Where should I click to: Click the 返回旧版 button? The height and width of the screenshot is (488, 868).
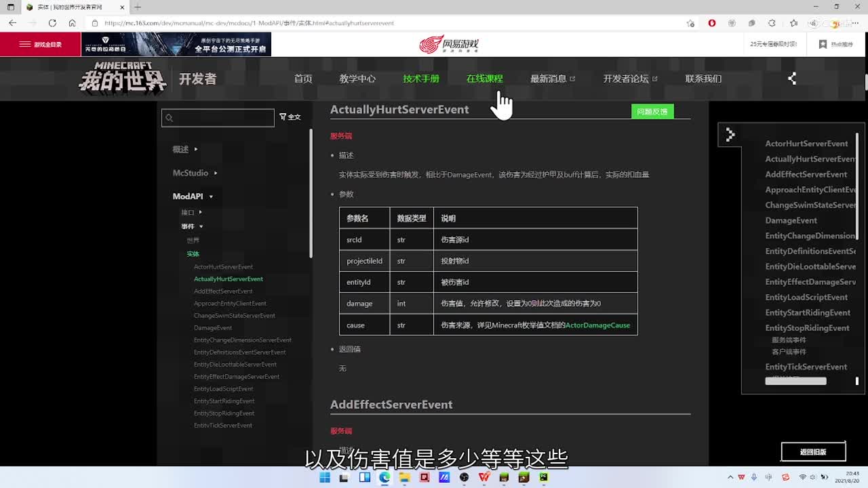tap(813, 452)
